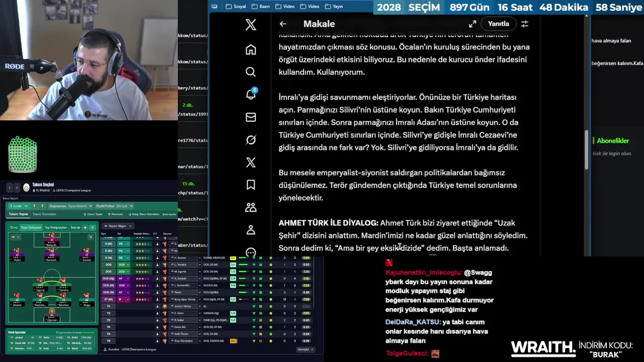
Task: Collapse pitch panel with double-chevron
Action: point(92,227)
